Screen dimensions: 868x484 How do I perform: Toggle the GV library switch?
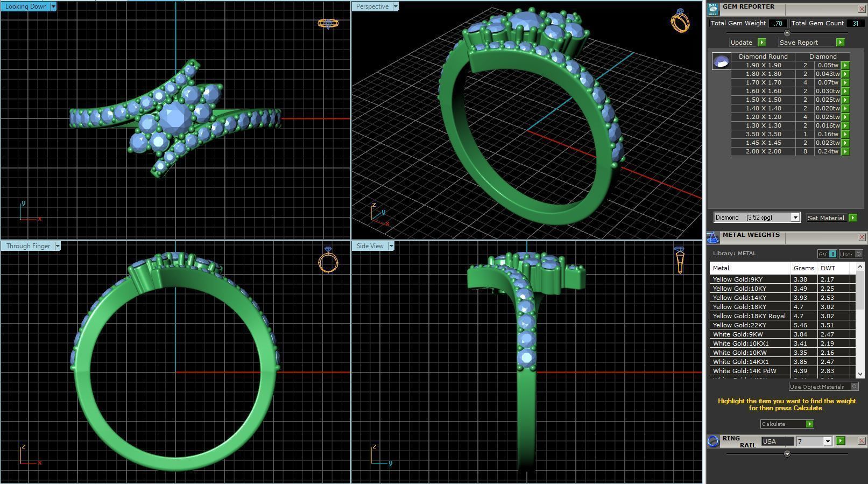pyautogui.click(x=827, y=254)
